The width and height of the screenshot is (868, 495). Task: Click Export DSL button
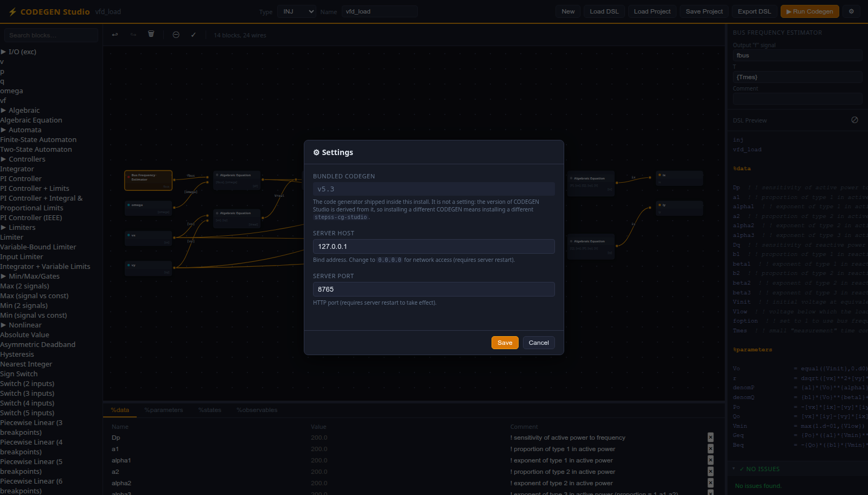(754, 11)
